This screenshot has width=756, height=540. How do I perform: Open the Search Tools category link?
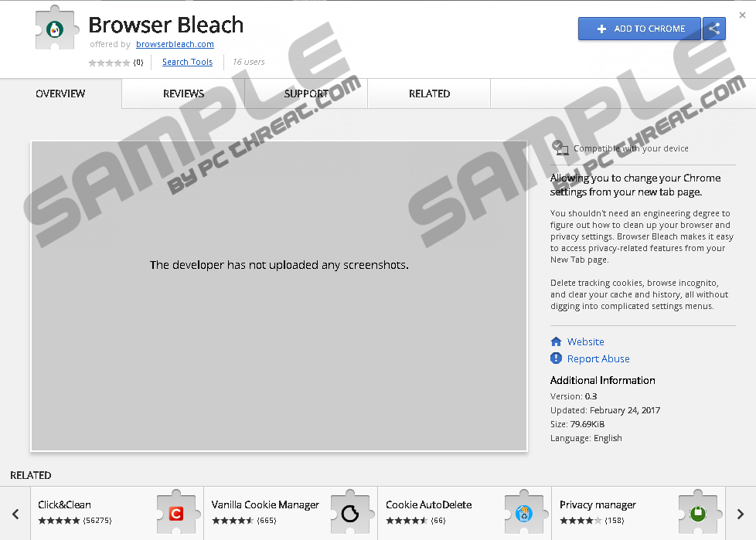click(x=187, y=62)
